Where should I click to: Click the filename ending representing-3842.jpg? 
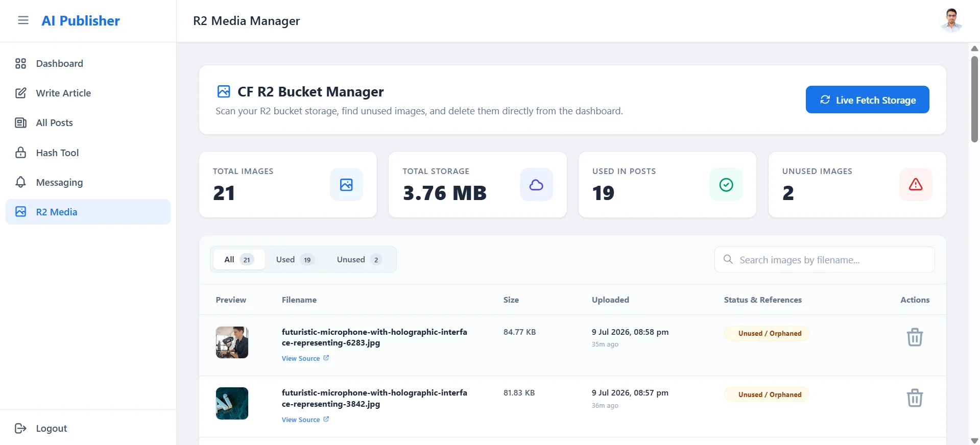[374, 398]
